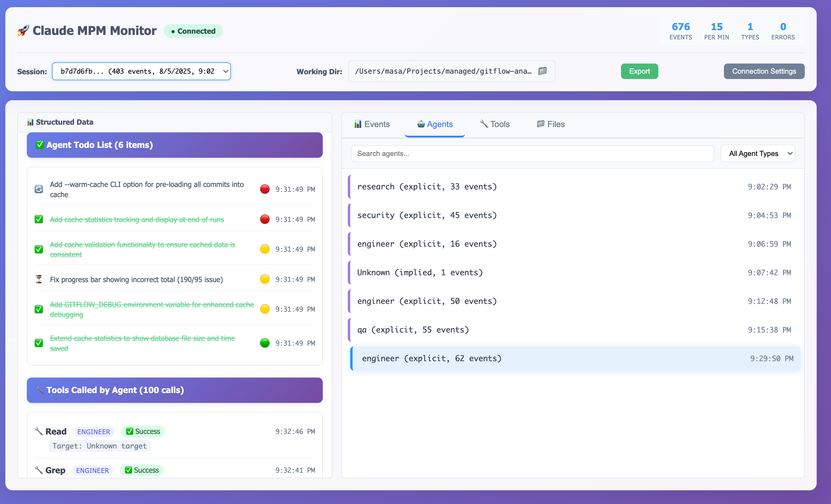Switch to the Events tab
The width and height of the screenshot is (831, 504).
[372, 124]
